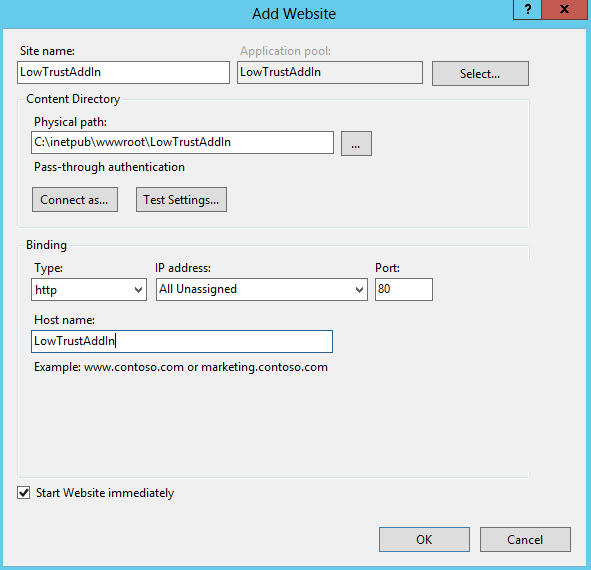Click the help question mark button

527,9
